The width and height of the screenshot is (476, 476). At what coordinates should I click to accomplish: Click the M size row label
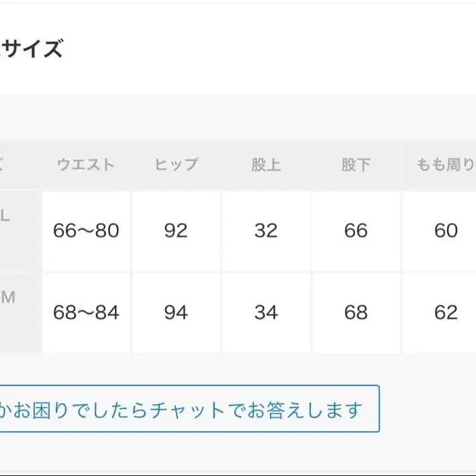(8, 298)
